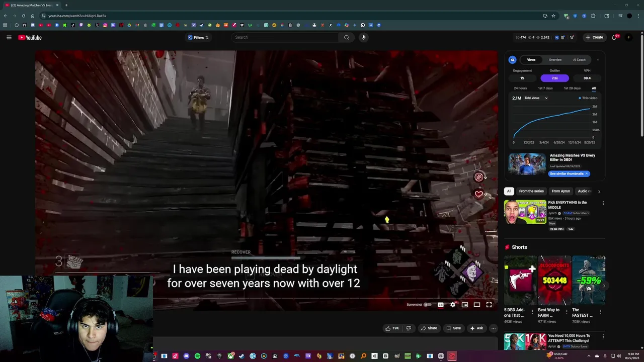644x362 pixels.
Task: Open The FASTEST short thumbnail
Action: [589, 280]
